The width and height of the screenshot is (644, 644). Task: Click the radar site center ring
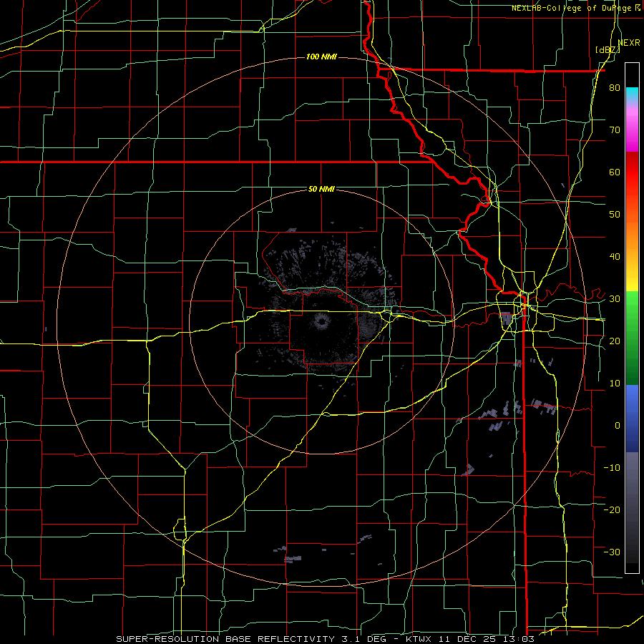click(321, 321)
